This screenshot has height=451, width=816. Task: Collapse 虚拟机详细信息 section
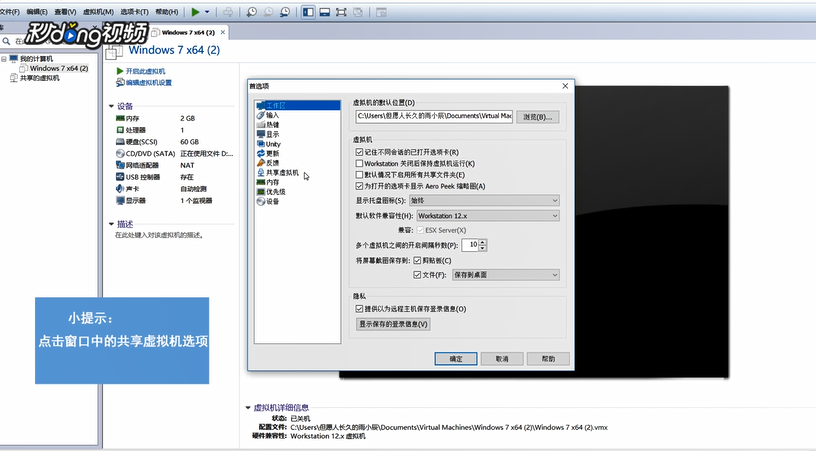(x=248, y=408)
